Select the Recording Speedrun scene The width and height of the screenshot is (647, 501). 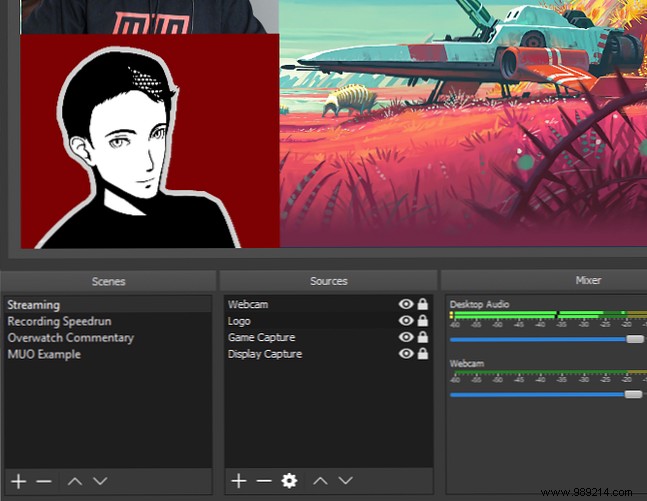108,321
